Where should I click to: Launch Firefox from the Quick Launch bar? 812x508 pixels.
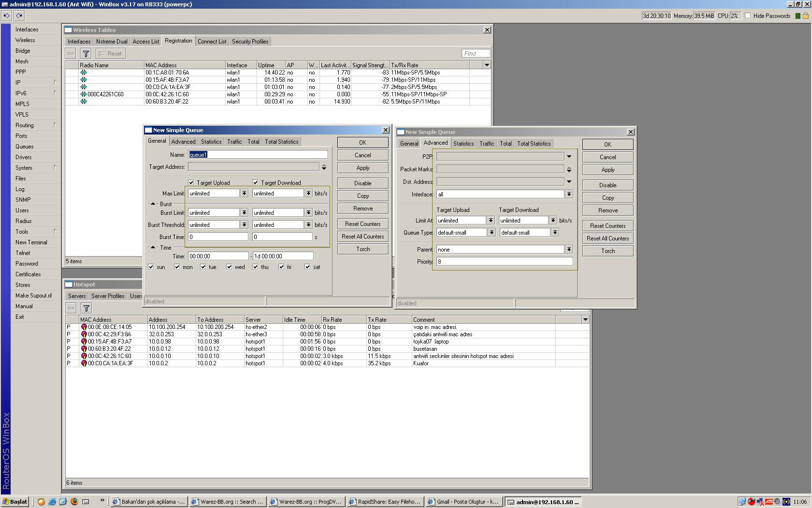click(74, 502)
